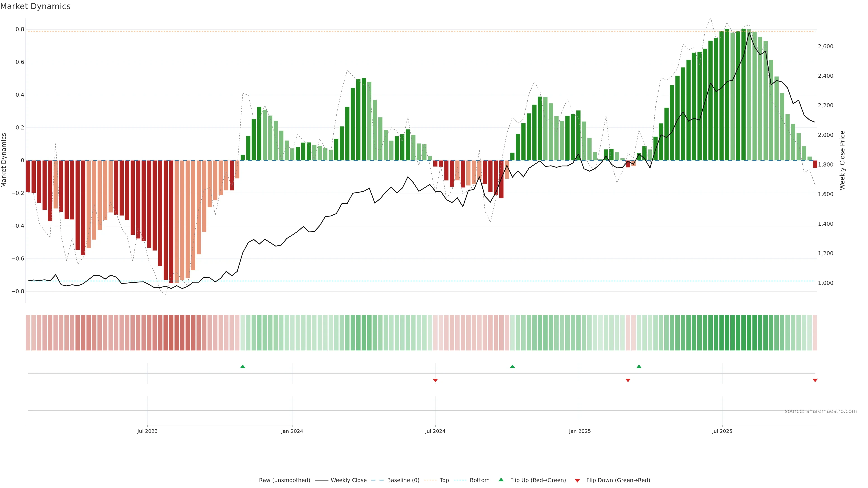Click the last red Flip Down marker at far right

point(815,380)
